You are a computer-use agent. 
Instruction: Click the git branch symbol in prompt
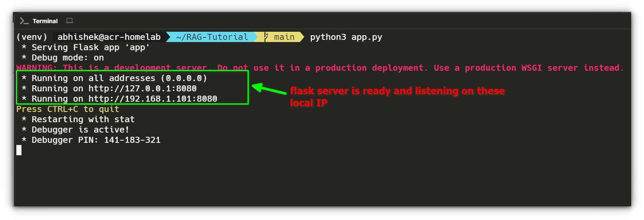(266, 37)
